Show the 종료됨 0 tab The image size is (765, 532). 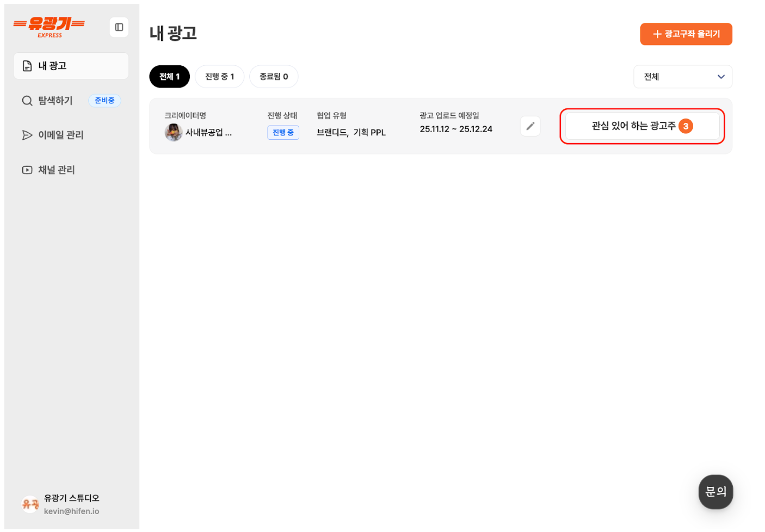273,77
